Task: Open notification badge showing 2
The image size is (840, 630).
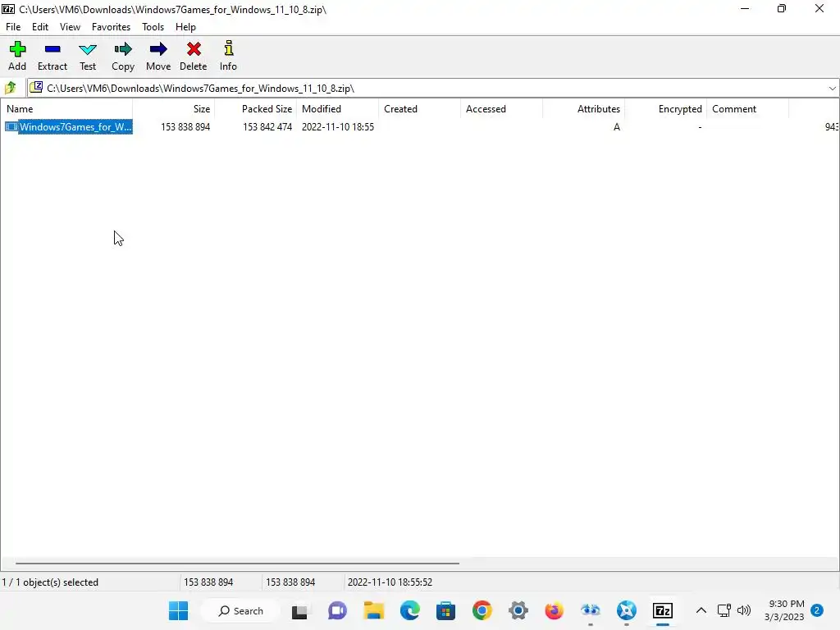Action: [x=816, y=610]
